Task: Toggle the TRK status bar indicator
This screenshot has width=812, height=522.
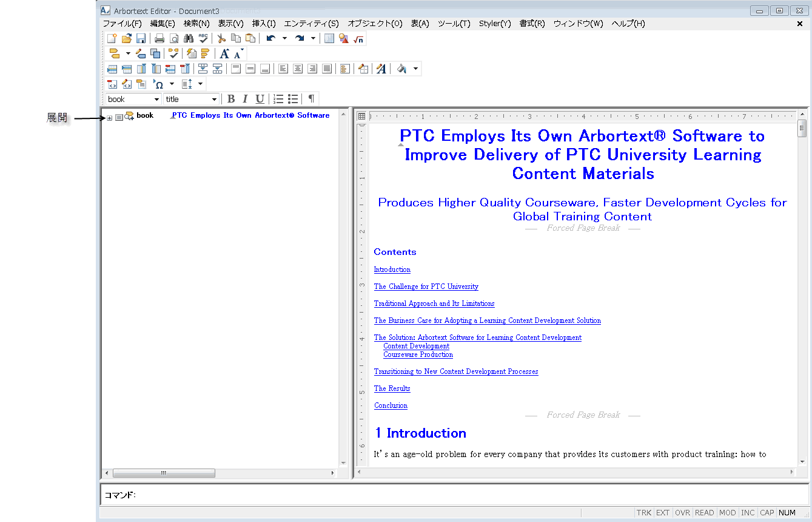Action: (644, 513)
